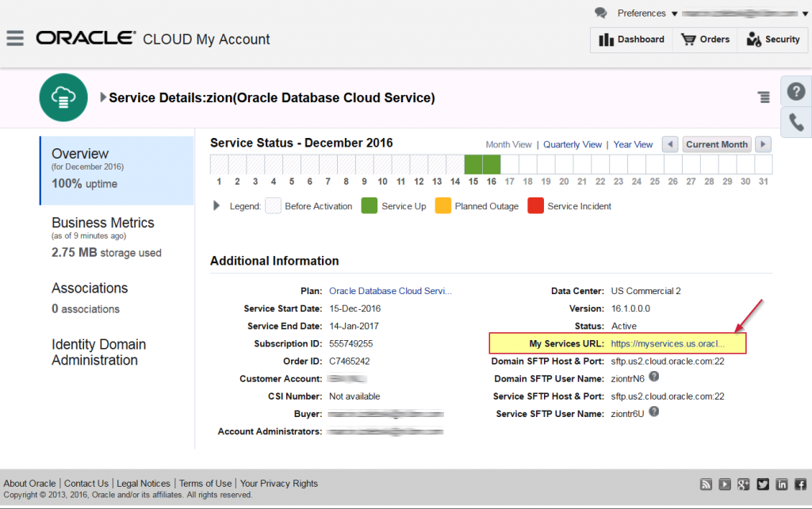This screenshot has width=812, height=509.
Task: Open the Dashboard from the top toolbar
Action: 631,39
